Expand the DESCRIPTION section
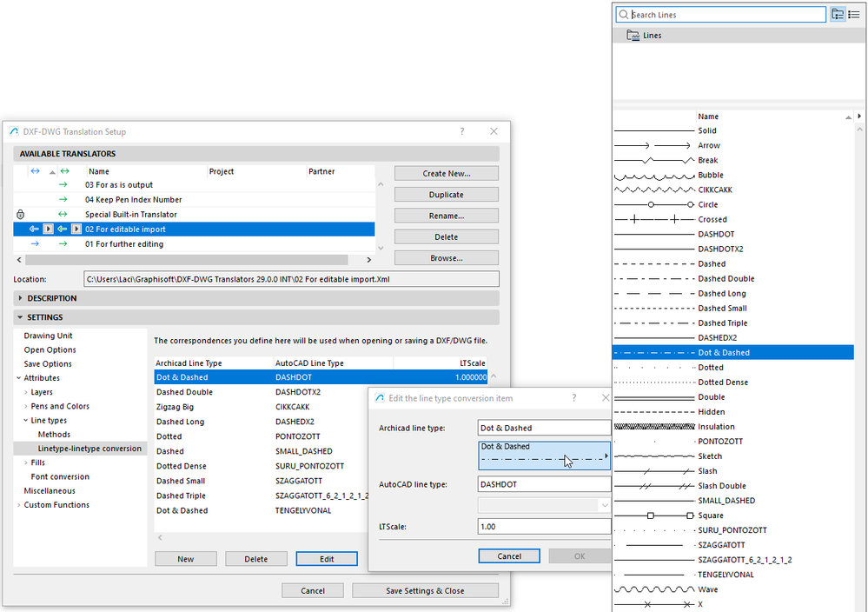 pos(21,298)
